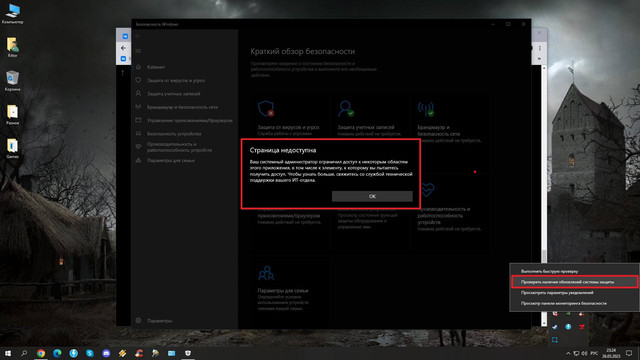
Task: Open Параметры gear at the sidebar bottom
Action: [159, 321]
